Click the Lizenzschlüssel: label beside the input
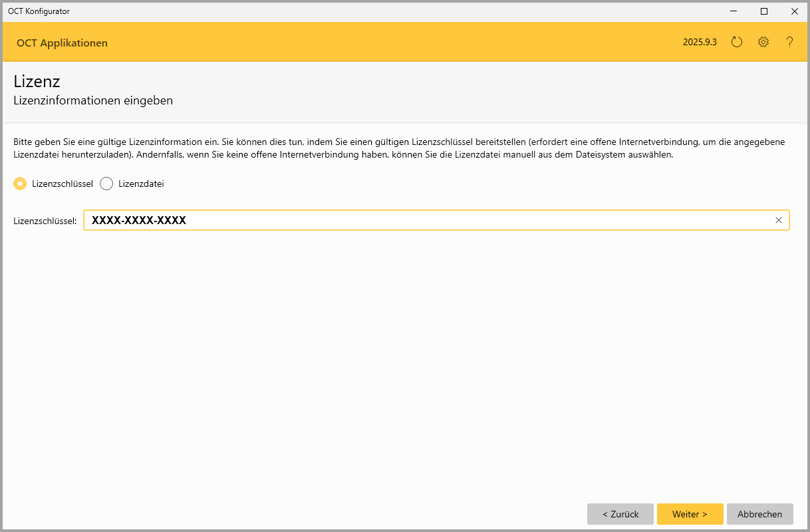 pos(45,221)
